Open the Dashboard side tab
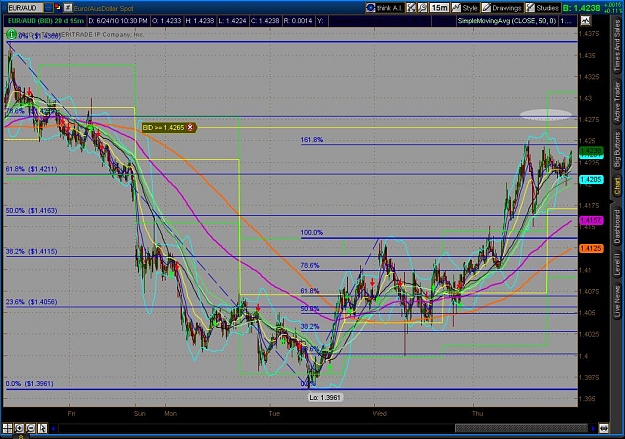Viewport: 625px width, 439px height. click(x=617, y=226)
